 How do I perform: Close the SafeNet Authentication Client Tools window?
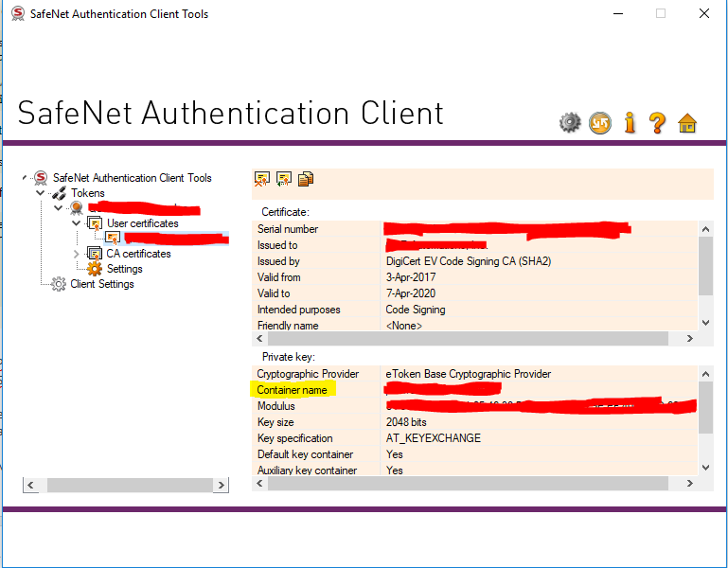703,13
